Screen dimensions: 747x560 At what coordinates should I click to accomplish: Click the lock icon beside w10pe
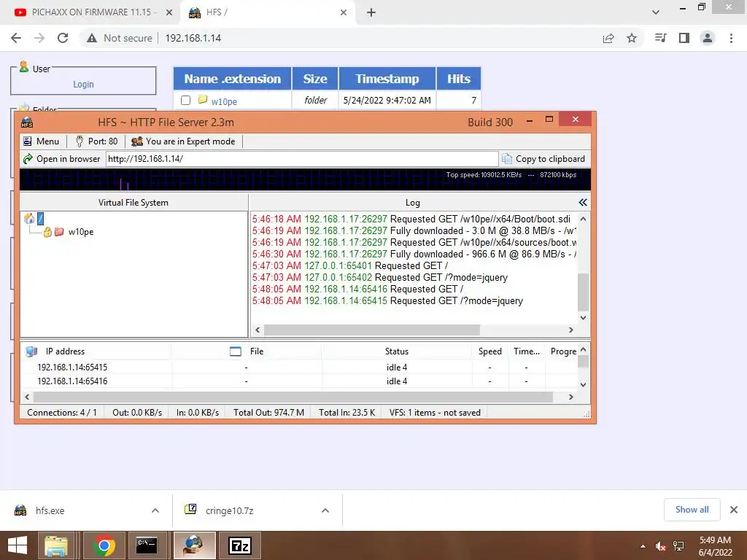coord(47,232)
